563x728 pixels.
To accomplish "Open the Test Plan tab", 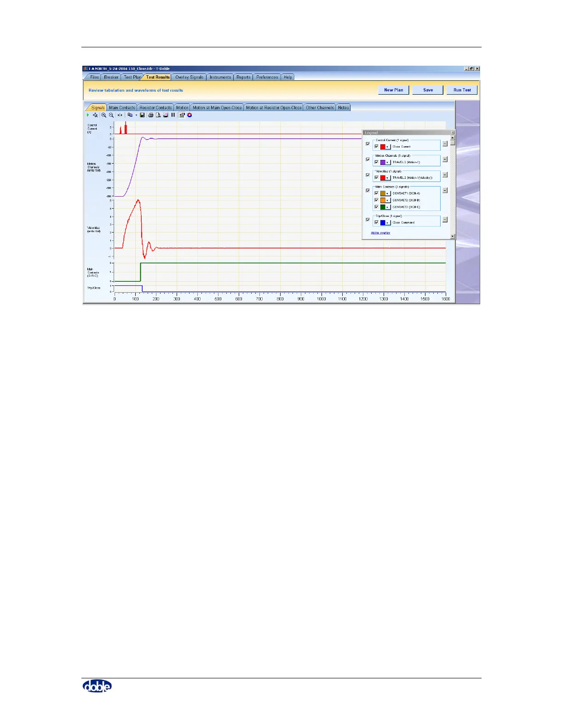I will 132,77.
